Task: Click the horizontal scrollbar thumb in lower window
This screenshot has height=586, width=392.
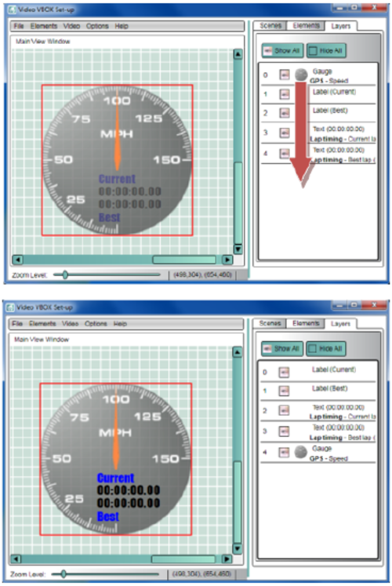Action: (183, 559)
